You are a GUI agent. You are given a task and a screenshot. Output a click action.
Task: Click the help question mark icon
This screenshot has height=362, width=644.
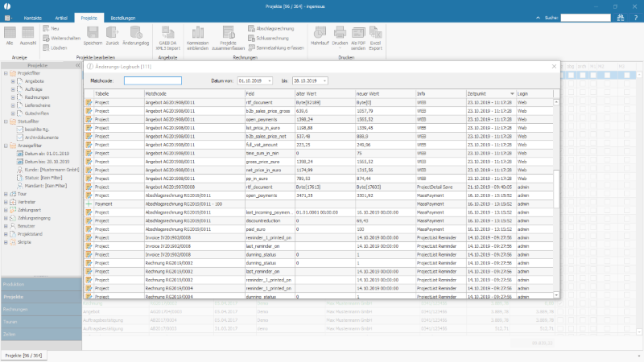pyautogui.click(x=636, y=18)
